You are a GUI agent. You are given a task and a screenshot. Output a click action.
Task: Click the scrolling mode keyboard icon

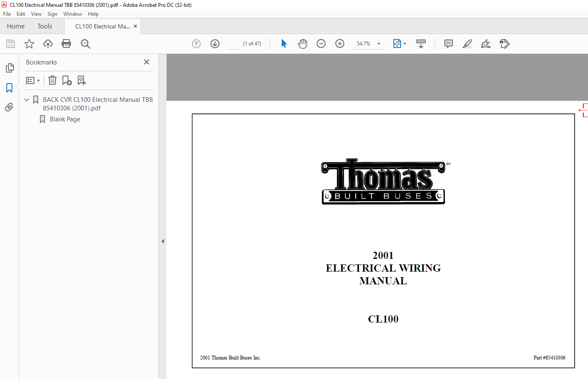click(421, 44)
